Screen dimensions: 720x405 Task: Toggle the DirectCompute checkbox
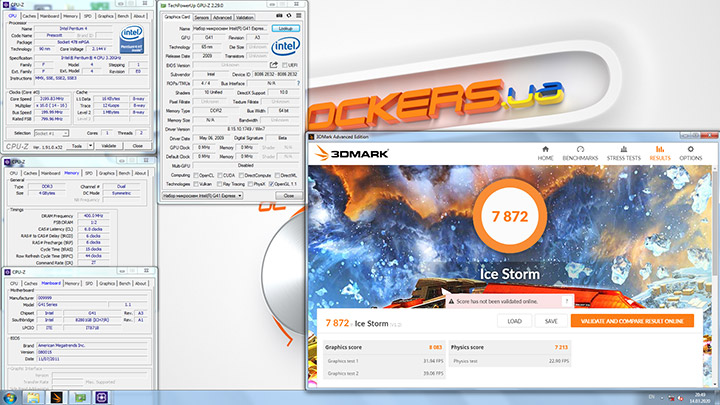241,175
